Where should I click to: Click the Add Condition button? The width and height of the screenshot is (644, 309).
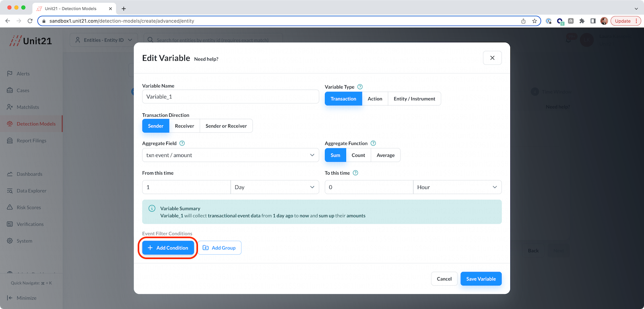[168, 248]
